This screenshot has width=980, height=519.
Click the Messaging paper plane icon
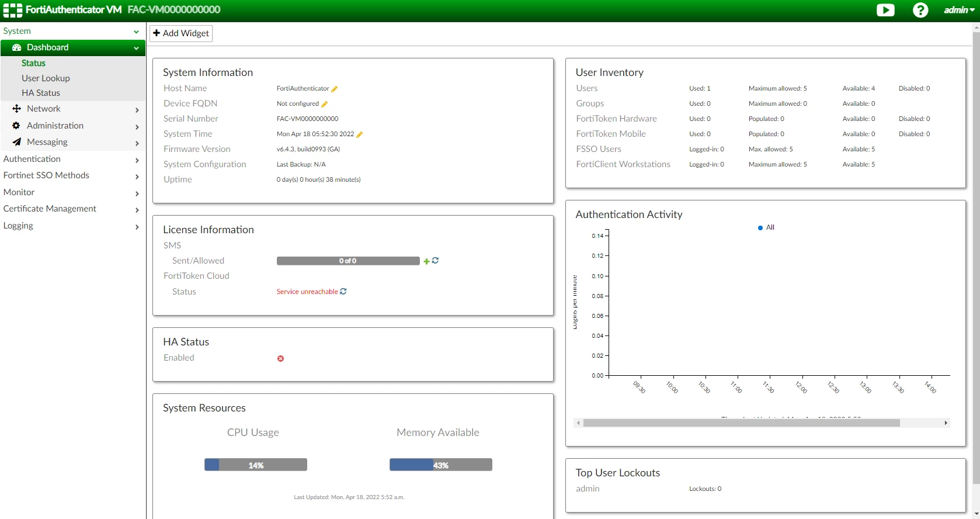pyautogui.click(x=16, y=142)
